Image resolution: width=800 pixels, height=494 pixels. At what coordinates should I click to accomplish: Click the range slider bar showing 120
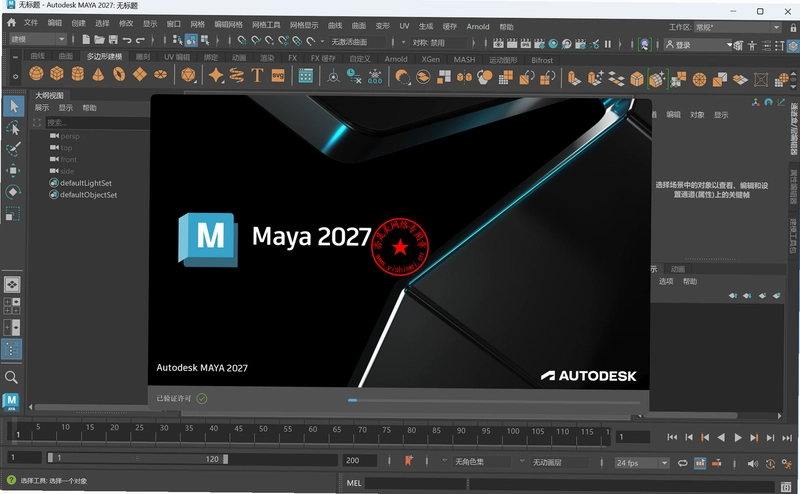pos(138,459)
